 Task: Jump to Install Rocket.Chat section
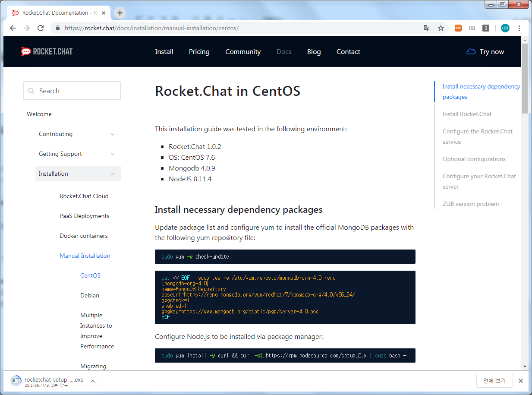467,114
